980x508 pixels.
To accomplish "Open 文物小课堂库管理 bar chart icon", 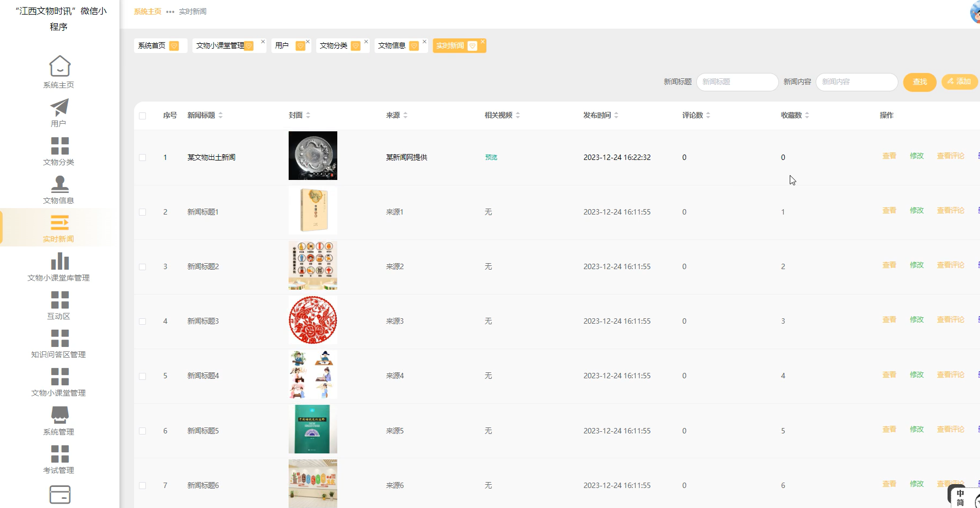I will click(x=59, y=261).
